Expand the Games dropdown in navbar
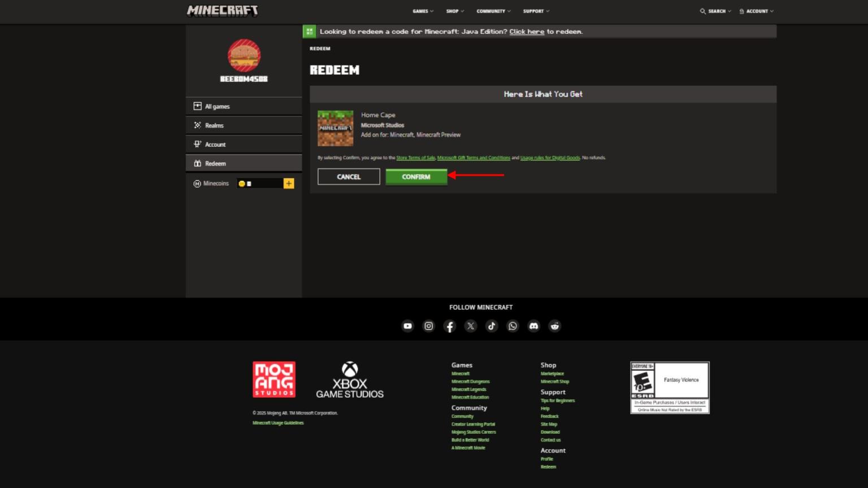Image resolution: width=868 pixels, height=488 pixels. click(423, 11)
